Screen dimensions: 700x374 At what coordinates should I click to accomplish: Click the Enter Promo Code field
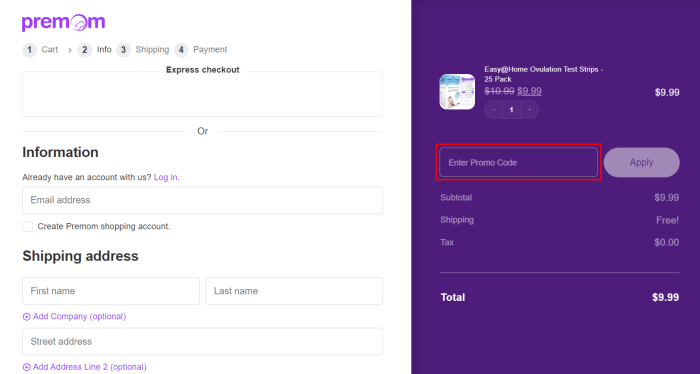click(518, 162)
